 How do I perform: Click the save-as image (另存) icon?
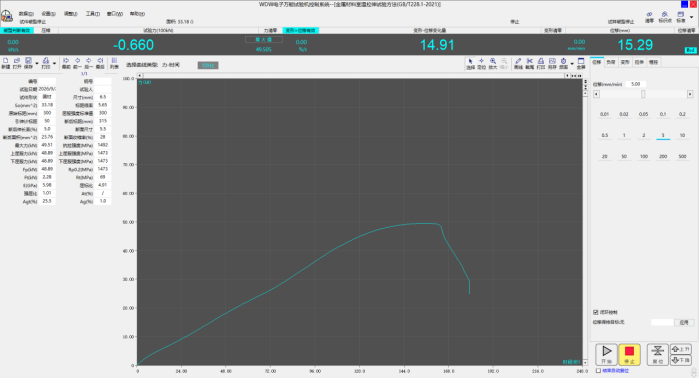552,63
